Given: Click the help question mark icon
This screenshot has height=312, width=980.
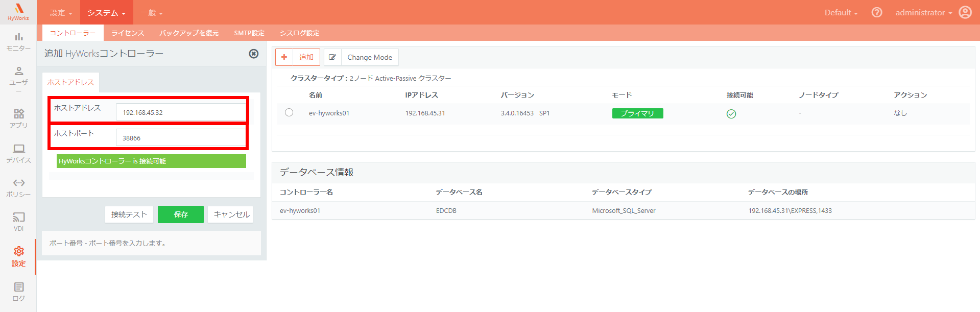Looking at the screenshot, I should tap(876, 12).
